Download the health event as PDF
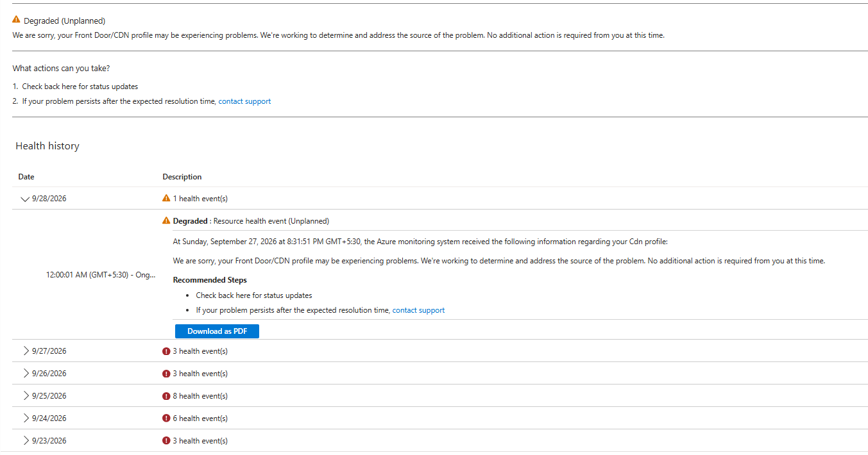The width and height of the screenshot is (868, 455). [217, 331]
